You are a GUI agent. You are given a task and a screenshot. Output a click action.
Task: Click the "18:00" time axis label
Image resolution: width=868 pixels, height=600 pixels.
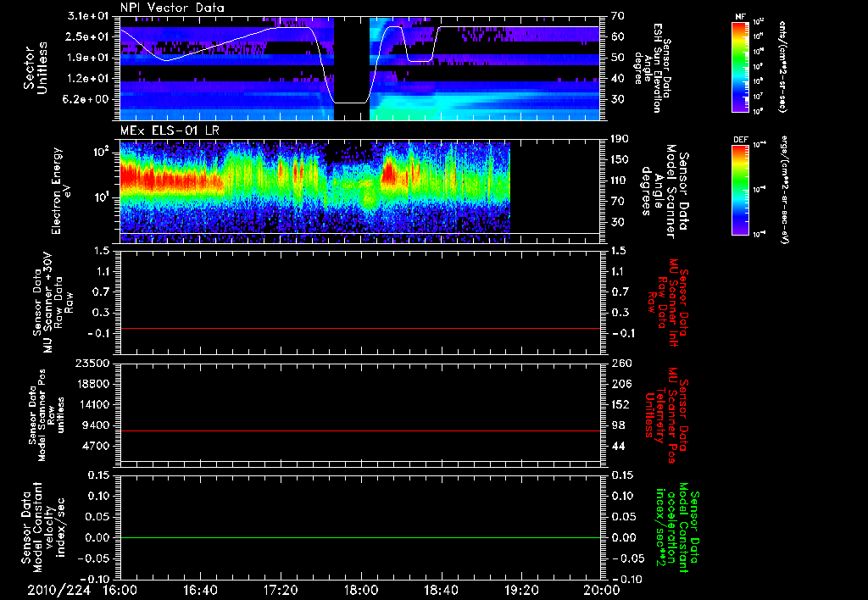(361, 591)
